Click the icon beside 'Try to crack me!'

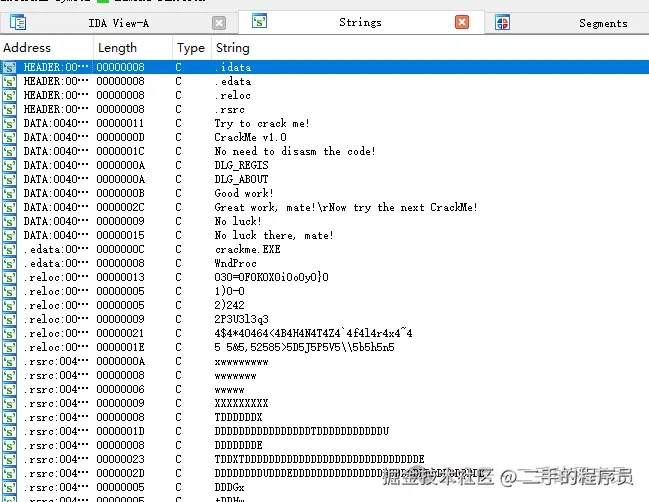pos(10,124)
